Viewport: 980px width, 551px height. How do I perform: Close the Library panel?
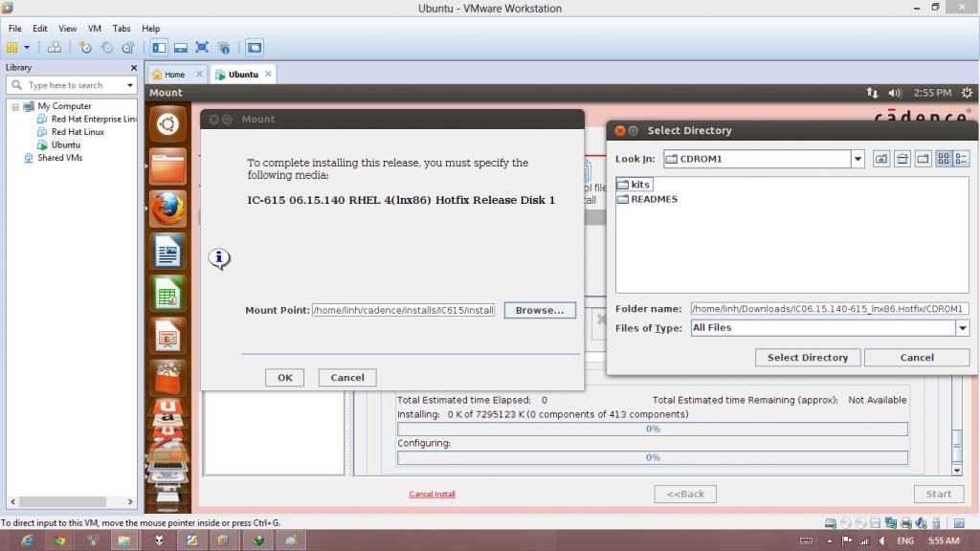tap(133, 68)
